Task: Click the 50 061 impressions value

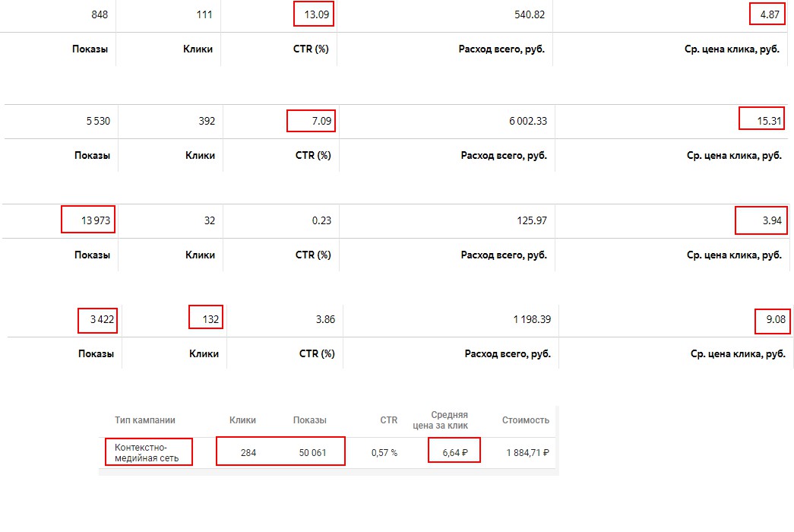Action: coord(312,453)
